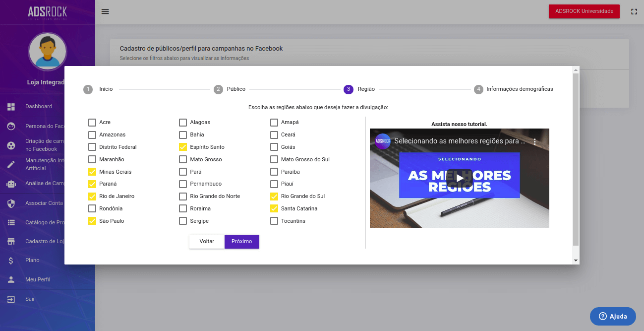Play the tutorial video
The width and height of the screenshot is (644, 331).
[x=459, y=178]
